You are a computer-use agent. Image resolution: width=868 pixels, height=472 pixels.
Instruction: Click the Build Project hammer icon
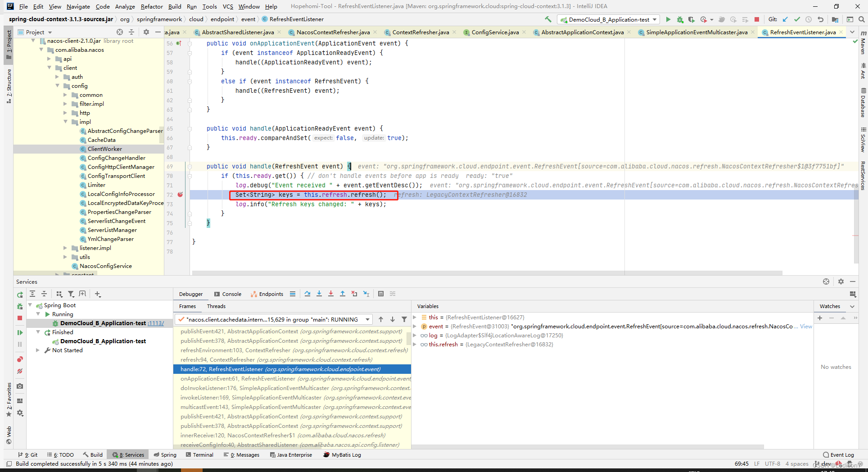click(x=548, y=19)
